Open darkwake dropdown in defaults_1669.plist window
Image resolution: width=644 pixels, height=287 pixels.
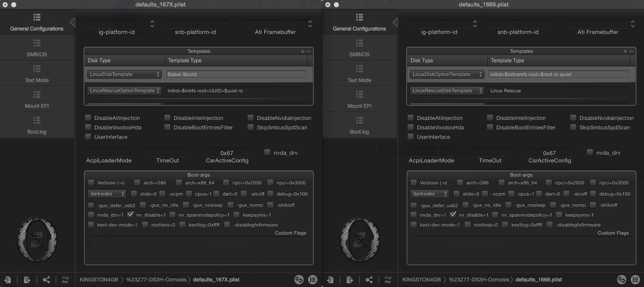(x=429, y=194)
